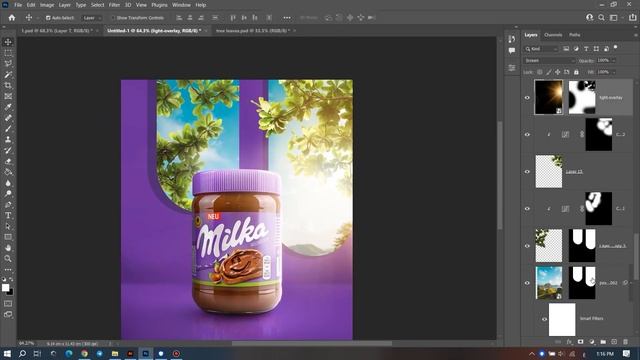The height and width of the screenshot is (360, 640).
Task: Toggle lock all layer icon
Action: click(576, 72)
